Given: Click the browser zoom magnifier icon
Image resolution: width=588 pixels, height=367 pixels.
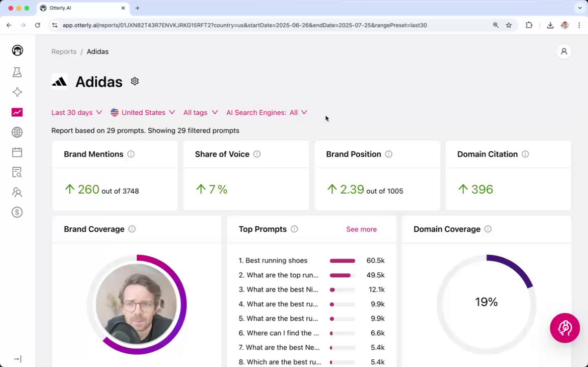Looking at the screenshot, I should click(496, 25).
